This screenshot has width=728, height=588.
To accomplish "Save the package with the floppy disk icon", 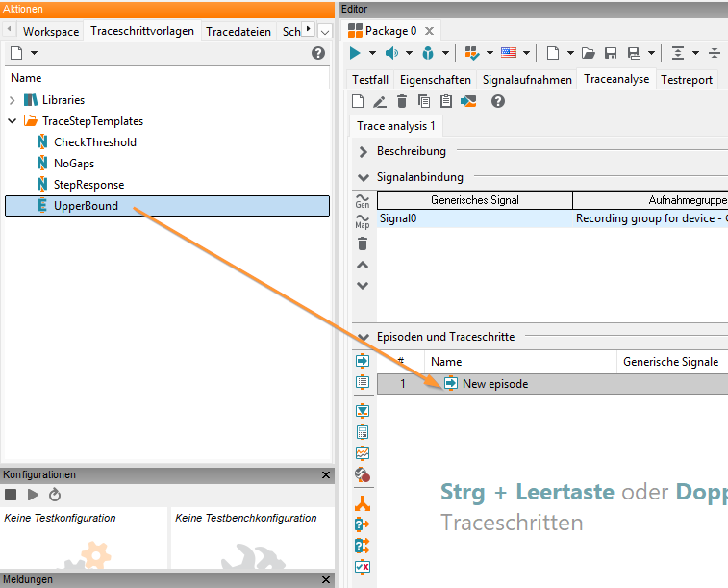I will tap(611, 54).
